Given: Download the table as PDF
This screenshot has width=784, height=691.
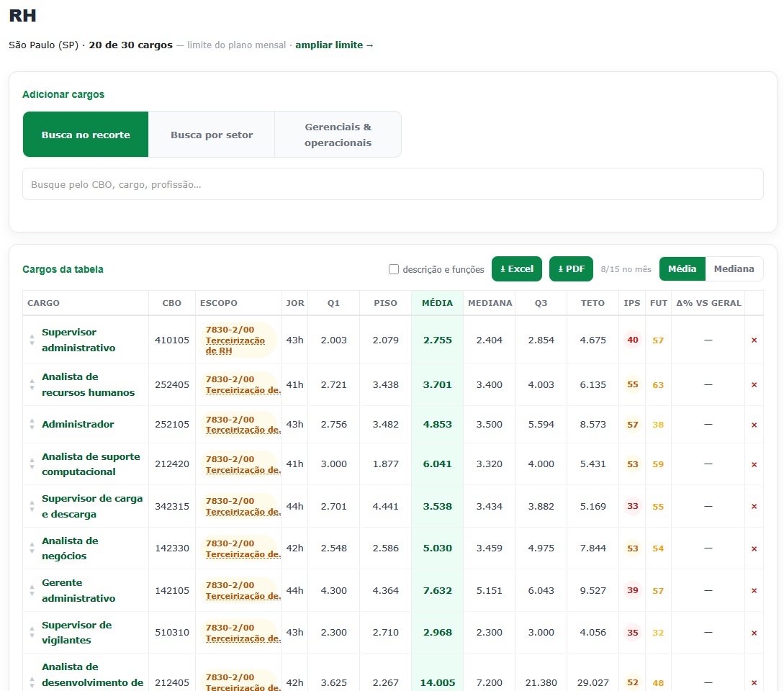Looking at the screenshot, I should [571, 269].
